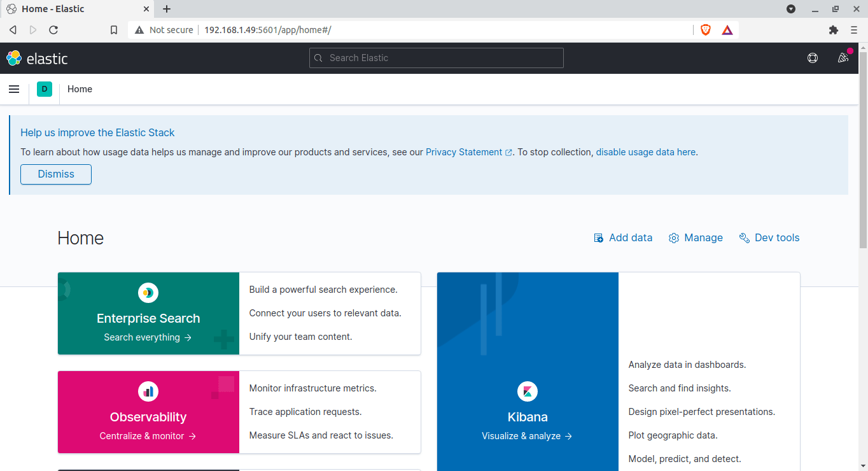Click the Observability chart icon
The width and height of the screenshot is (868, 471).
148,391
